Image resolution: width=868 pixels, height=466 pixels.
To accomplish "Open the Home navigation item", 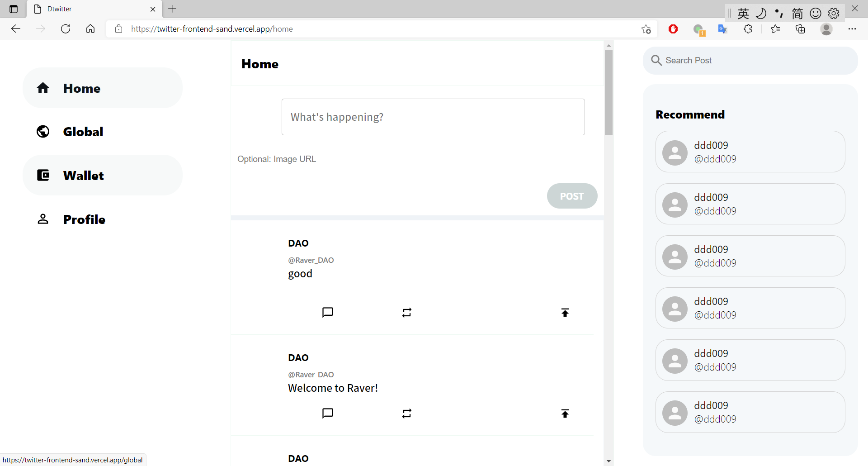I will point(103,88).
